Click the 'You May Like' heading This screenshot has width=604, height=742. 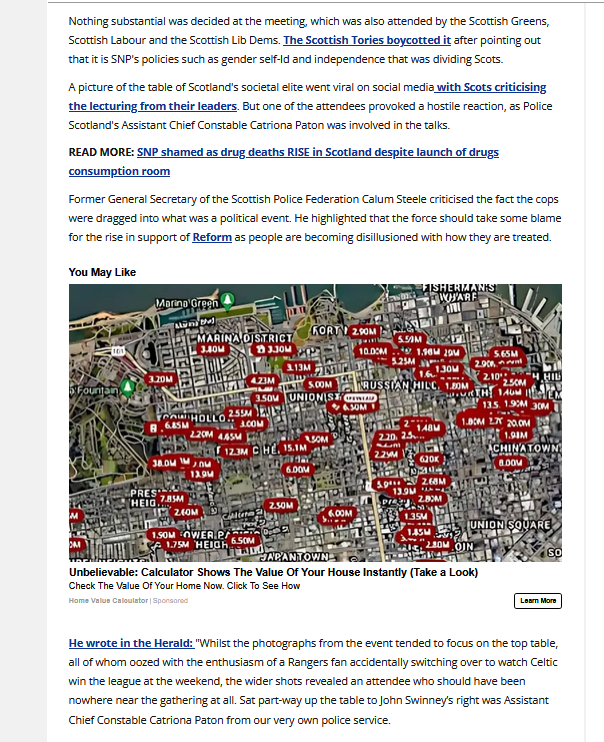point(102,272)
